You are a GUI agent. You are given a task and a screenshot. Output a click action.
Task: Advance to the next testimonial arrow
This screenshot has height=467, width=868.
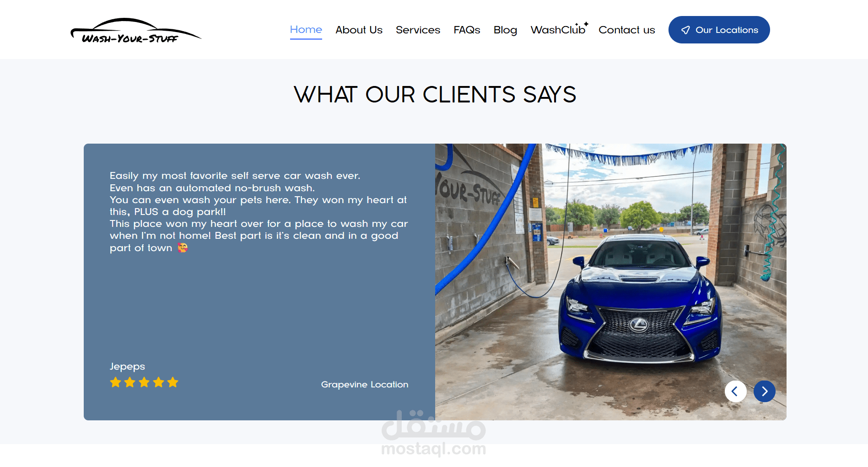coord(765,392)
